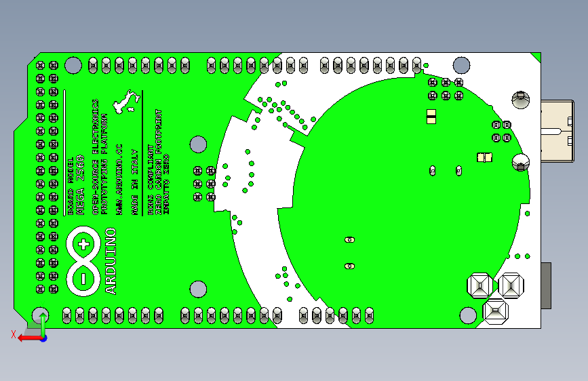Pick the mounting hole beside the three octagonal parts

468,315
